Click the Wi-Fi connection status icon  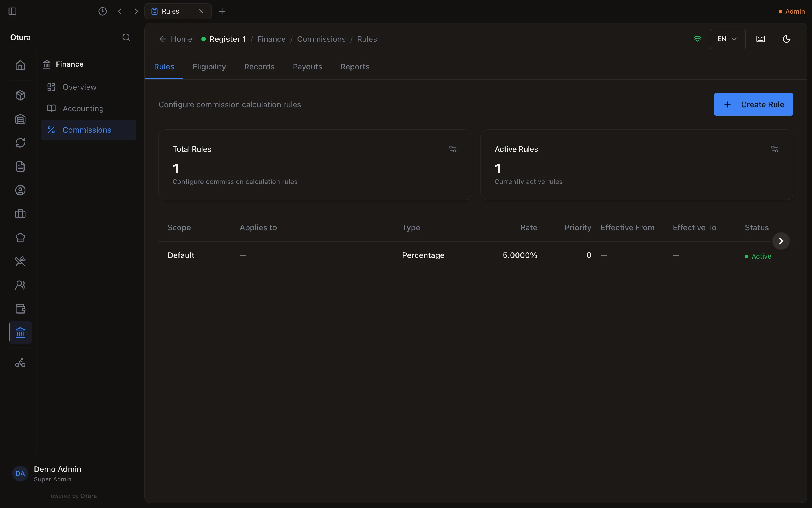[697, 39]
